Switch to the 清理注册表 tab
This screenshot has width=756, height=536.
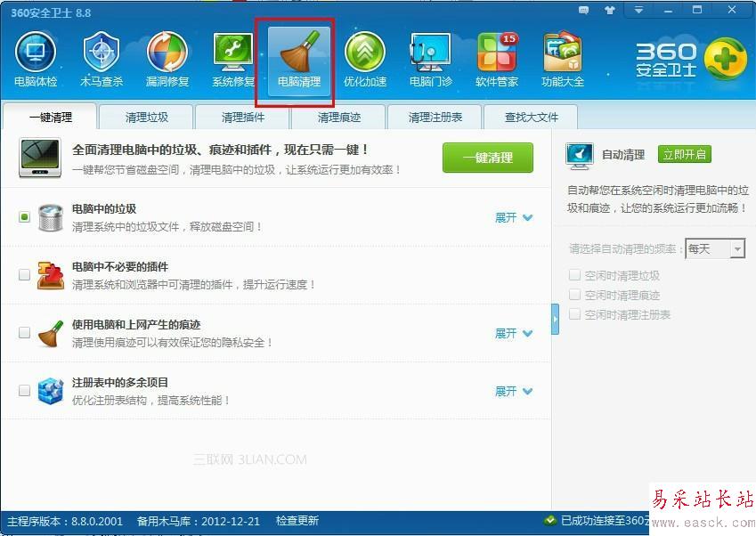[435, 118]
